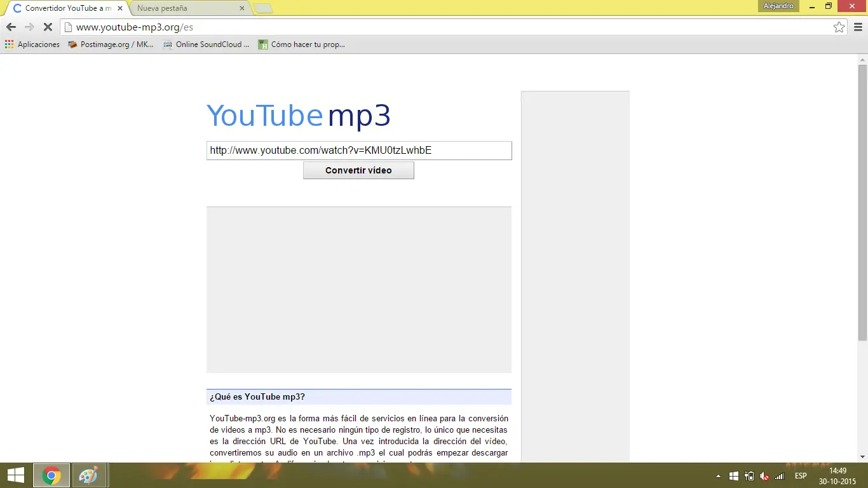Click the muted volume tray icon
The width and height of the screenshot is (868, 488).
764,476
